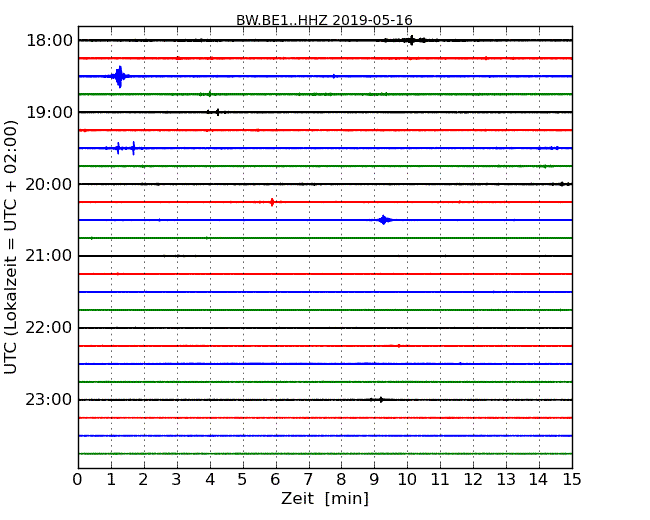Click x-axis tick label 8
This screenshot has width=650, height=520.
341,480
